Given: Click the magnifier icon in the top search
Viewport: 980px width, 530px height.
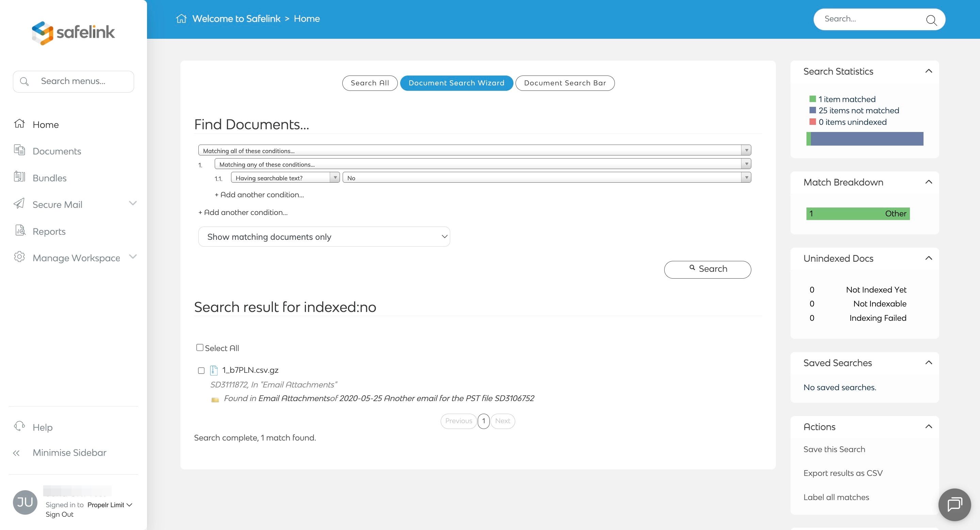Looking at the screenshot, I should click(931, 20).
